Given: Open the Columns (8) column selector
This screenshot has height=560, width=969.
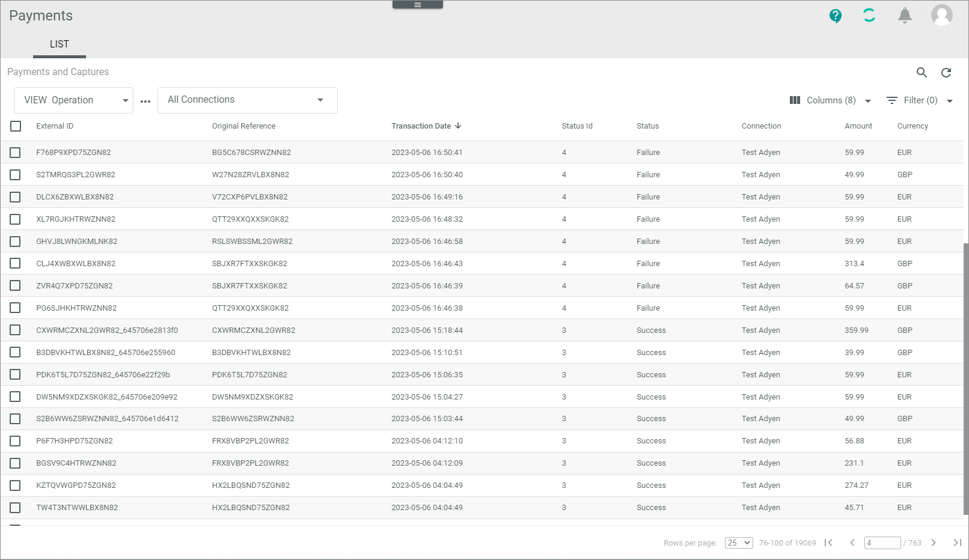Looking at the screenshot, I should point(830,100).
